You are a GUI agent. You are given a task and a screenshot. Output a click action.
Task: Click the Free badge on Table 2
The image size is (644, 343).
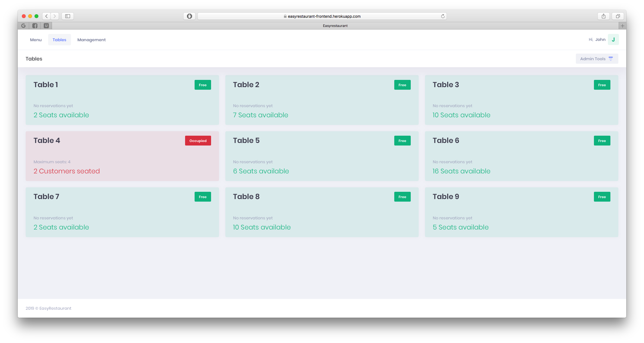(x=402, y=85)
